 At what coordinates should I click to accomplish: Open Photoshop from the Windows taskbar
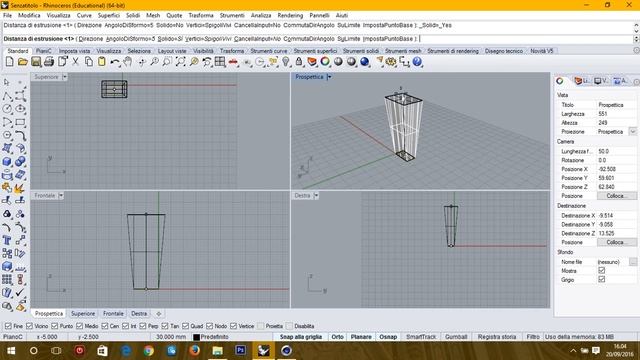coord(240,350)
